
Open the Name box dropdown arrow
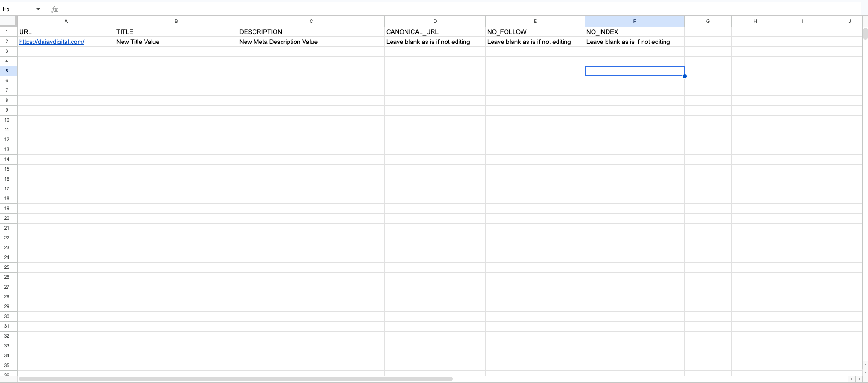(38, 9)
